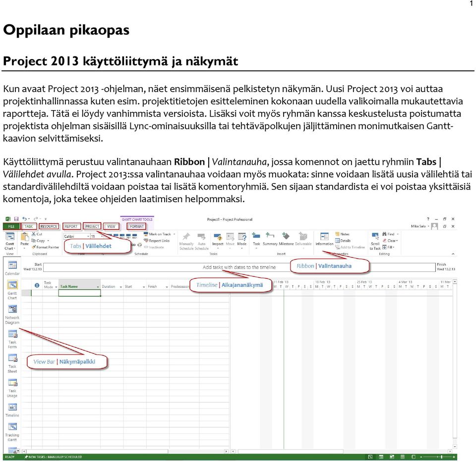
Task: Click the zoom slider in status bar
Action: (x=437, y=457)
